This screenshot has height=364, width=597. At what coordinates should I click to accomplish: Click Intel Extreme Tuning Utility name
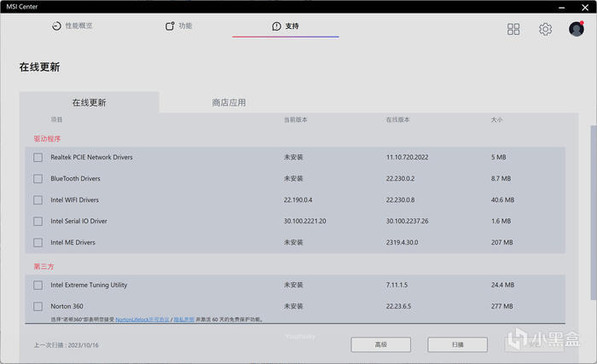89,286
